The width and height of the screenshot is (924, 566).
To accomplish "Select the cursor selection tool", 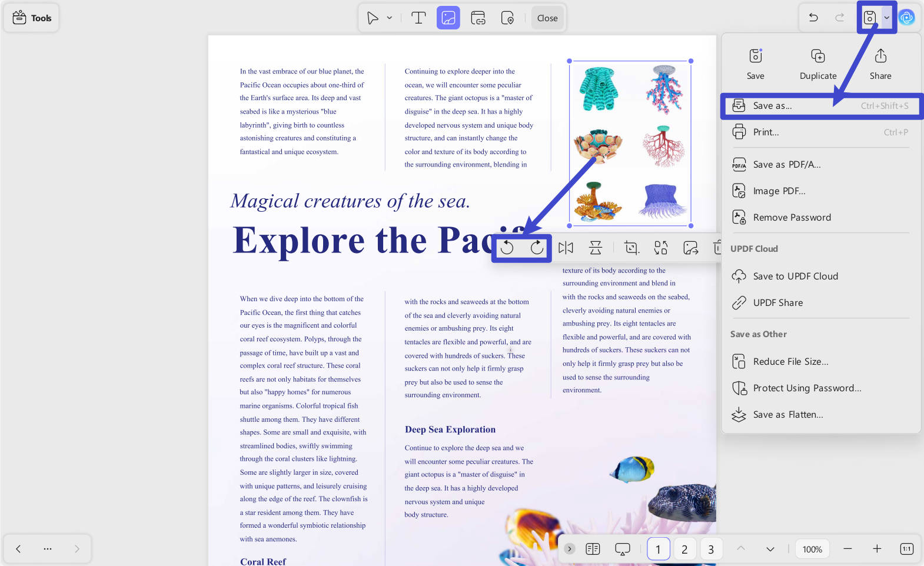I will pyautogui.click(x=373, y=18).
